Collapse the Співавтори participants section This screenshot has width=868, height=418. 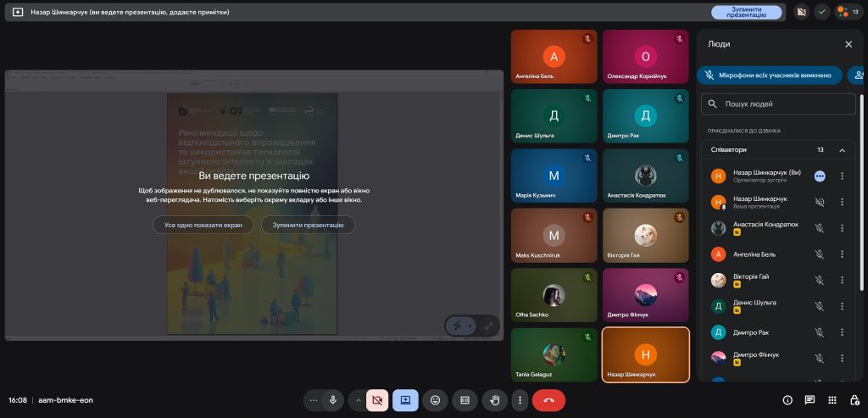pos(842,150)
